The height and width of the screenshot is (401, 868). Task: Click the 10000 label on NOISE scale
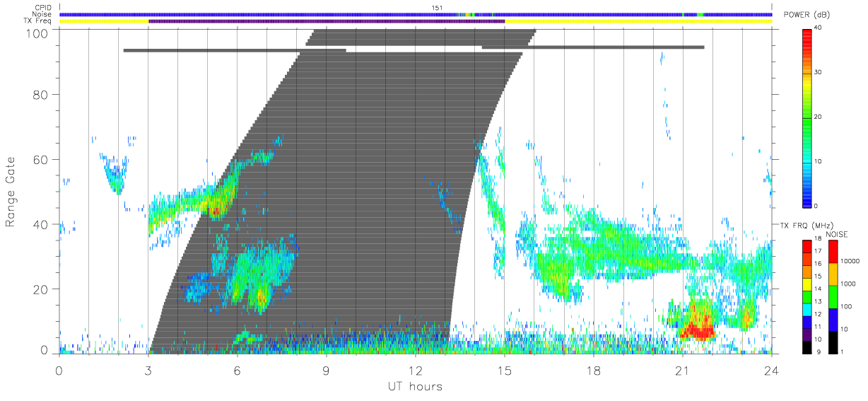point(850,261)
